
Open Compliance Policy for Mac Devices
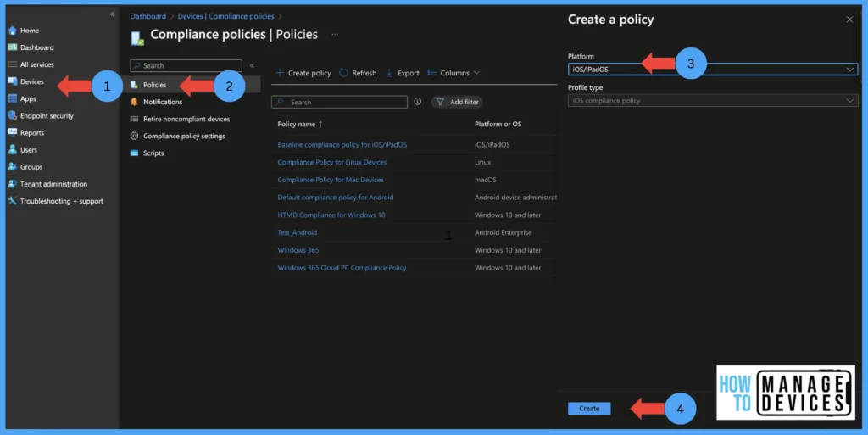click(x=331, y=179)
